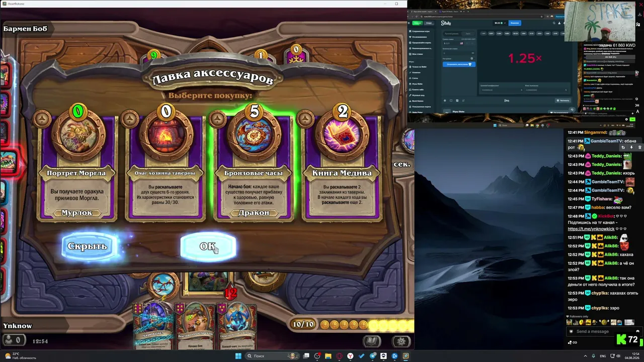
Task: Open Telegram from the taskbar
Action: click(373, 356)
